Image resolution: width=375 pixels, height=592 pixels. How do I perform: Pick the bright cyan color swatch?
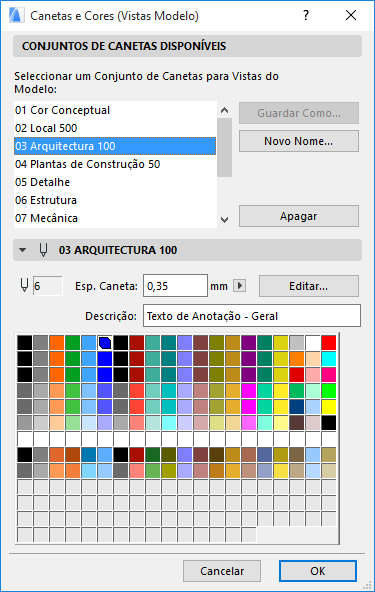329,359
